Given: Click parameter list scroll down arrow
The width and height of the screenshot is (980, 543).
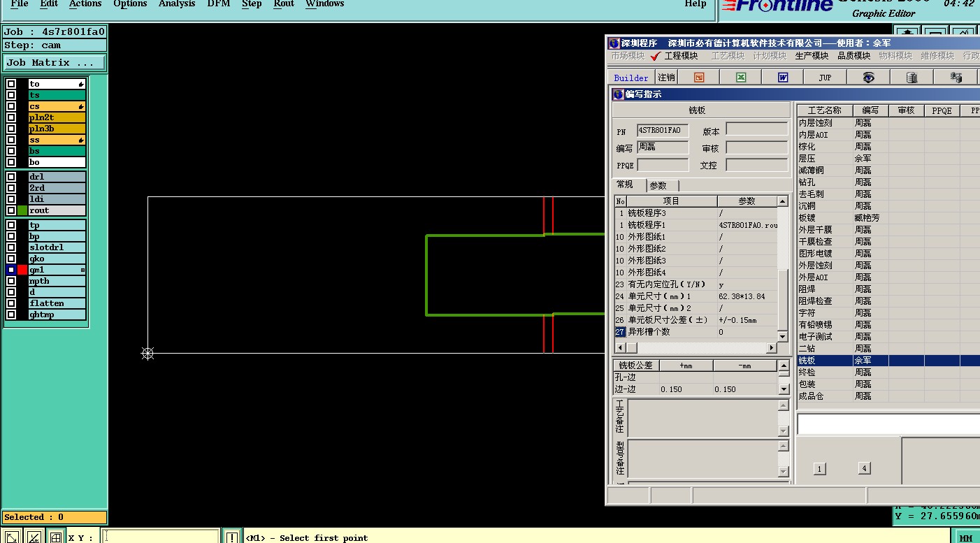Looking at the screenshot, I should click(x=783, y=337).
